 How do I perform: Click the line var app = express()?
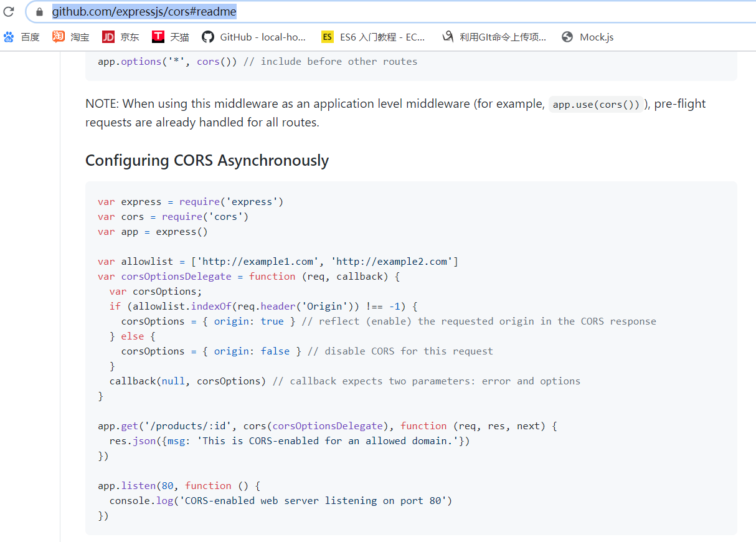(153, 232)
